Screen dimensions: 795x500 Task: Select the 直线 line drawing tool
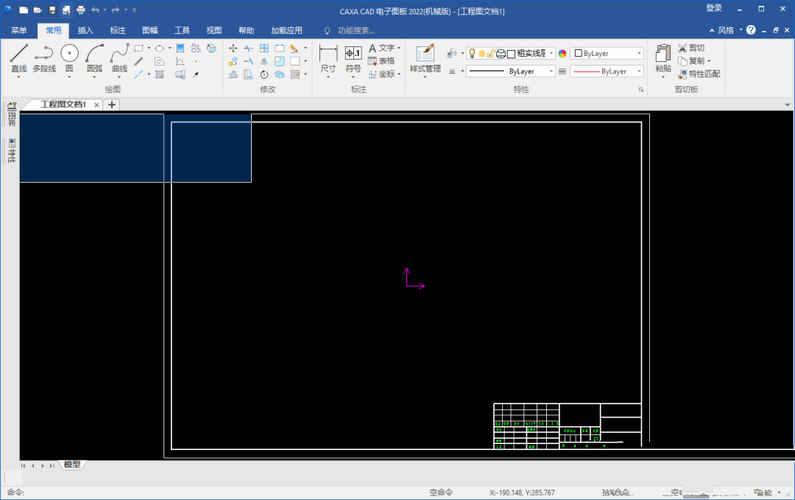pyautogui.click(x=19, y=58)
